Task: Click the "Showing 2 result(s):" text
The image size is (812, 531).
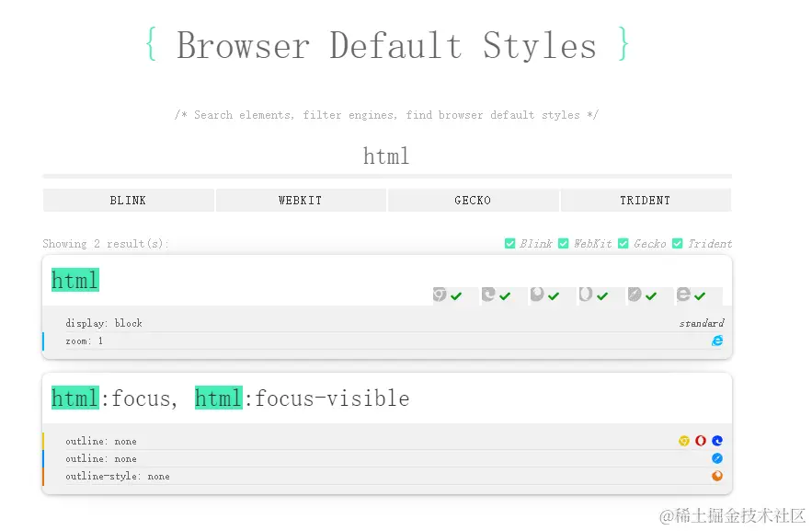Action: point(106,244)
